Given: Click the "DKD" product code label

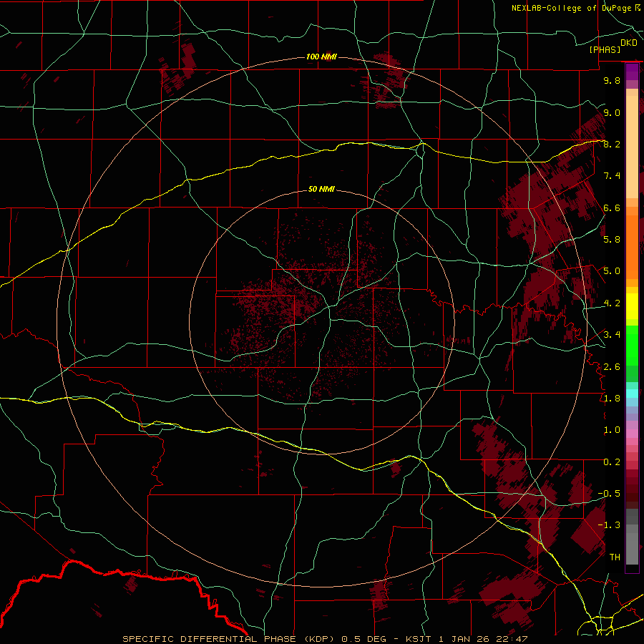Looking at the screenshot, I should tap(629, 43).
